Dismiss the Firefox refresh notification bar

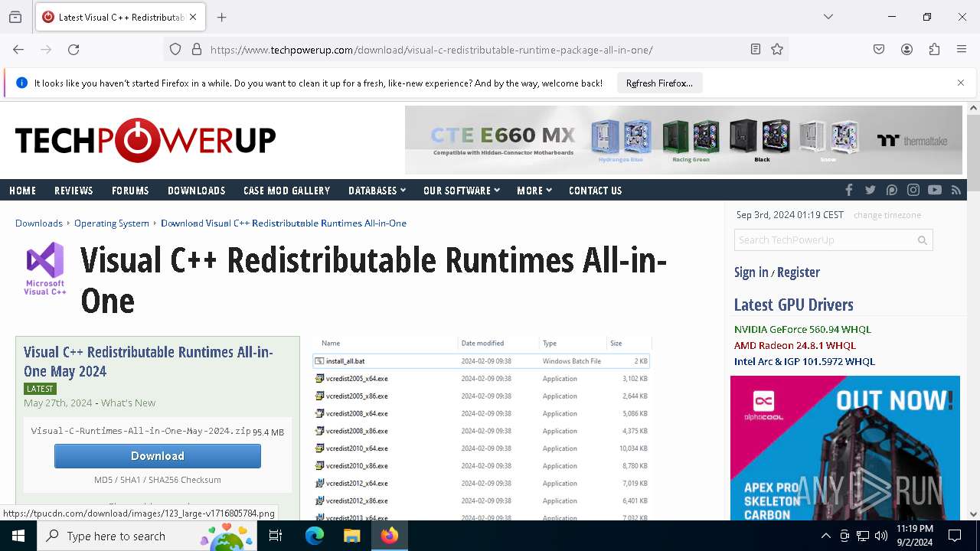[x=961, y=83]
